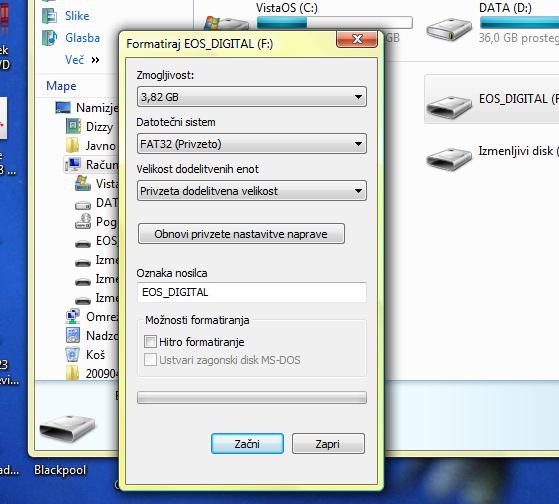
Task: Enable the Hitro formatiranje checkbox
Action: click(x=150, y=341)
